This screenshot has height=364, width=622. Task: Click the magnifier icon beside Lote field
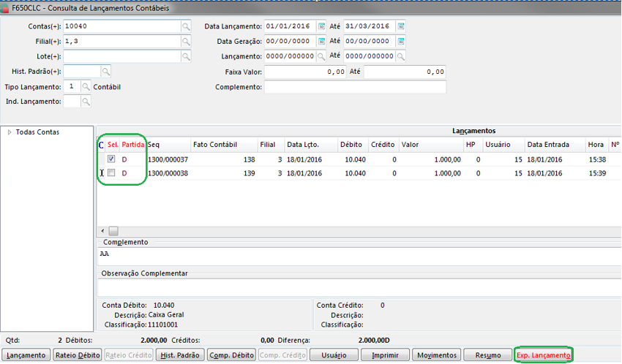186,56
